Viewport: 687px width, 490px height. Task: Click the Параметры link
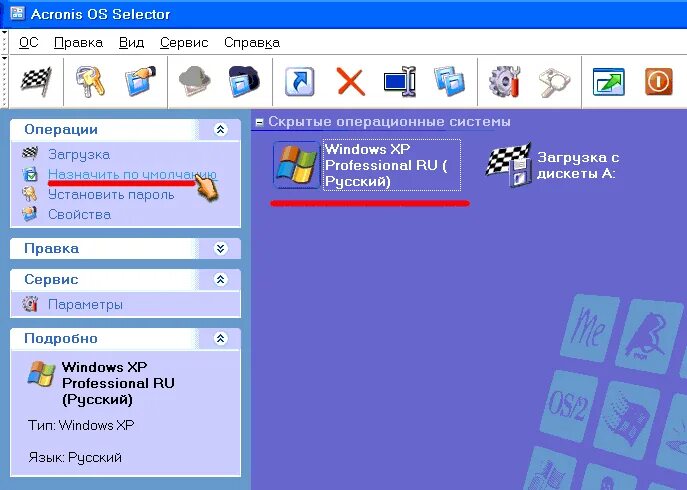click(85, 304)
